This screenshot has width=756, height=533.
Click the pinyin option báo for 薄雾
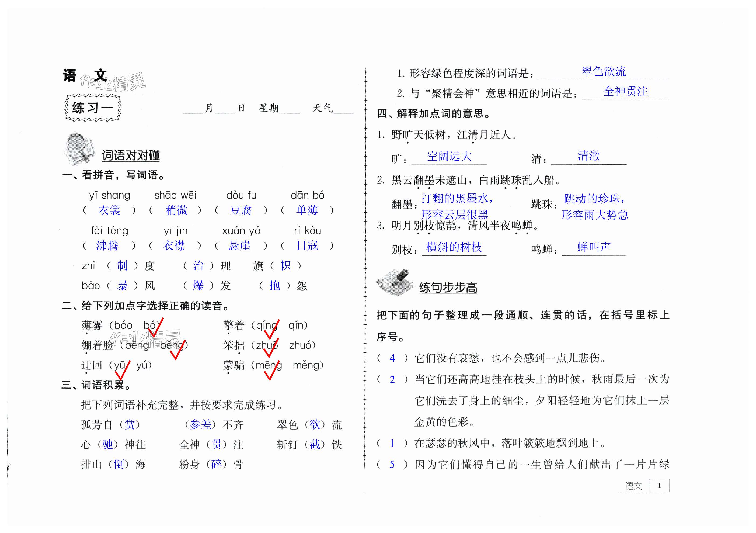pyautogui.click(x=123, y=326)
